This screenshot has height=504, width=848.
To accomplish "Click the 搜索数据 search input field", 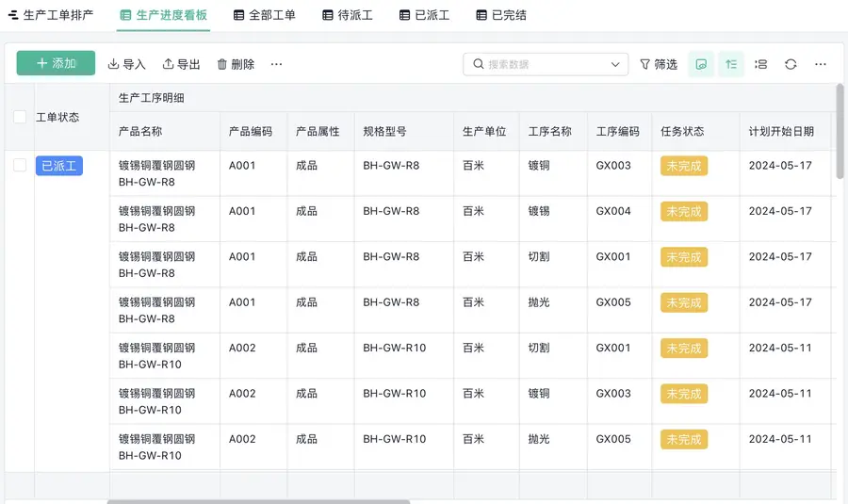I will [546, 64].
